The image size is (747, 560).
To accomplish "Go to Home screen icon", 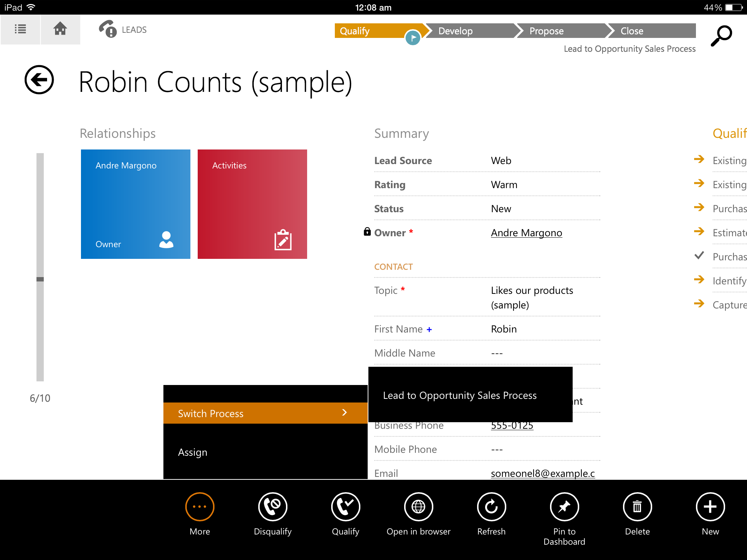I will click(60, 29).
